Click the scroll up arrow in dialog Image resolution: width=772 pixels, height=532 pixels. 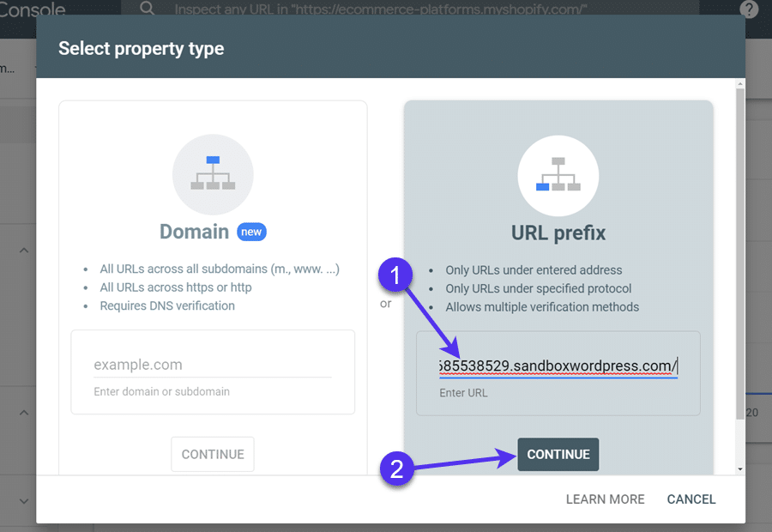(x=740, y=85)
